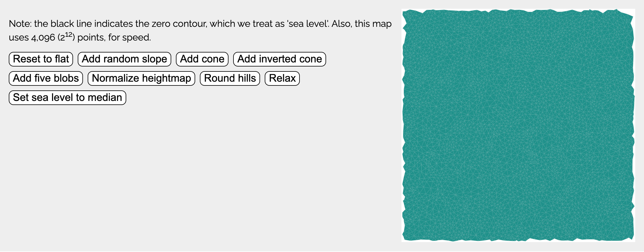
Task: Choose Add inverted cone
Action: coord(280,59)
